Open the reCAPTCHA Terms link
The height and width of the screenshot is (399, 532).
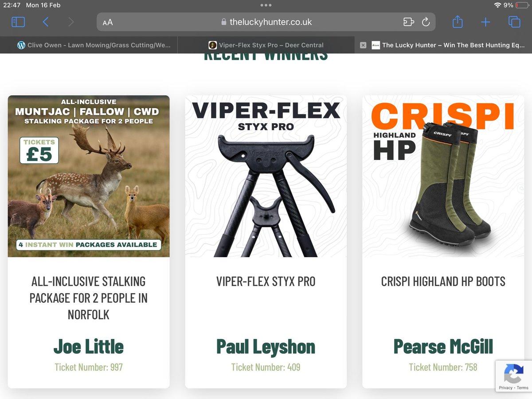523,388
